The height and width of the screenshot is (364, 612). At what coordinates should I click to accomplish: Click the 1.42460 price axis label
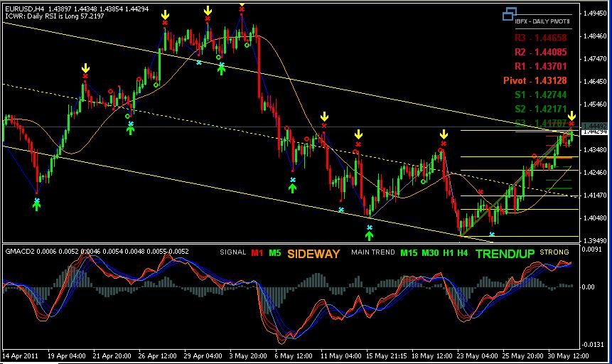pyautogui.click(x=595, y=172)
